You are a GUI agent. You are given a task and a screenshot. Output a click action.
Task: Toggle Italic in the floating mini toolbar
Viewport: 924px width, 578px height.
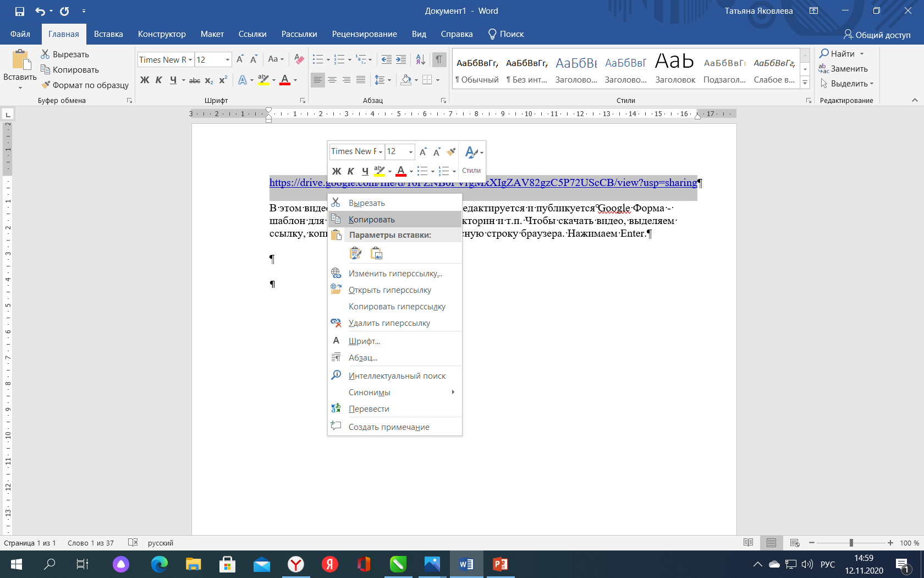coord(350,171)
